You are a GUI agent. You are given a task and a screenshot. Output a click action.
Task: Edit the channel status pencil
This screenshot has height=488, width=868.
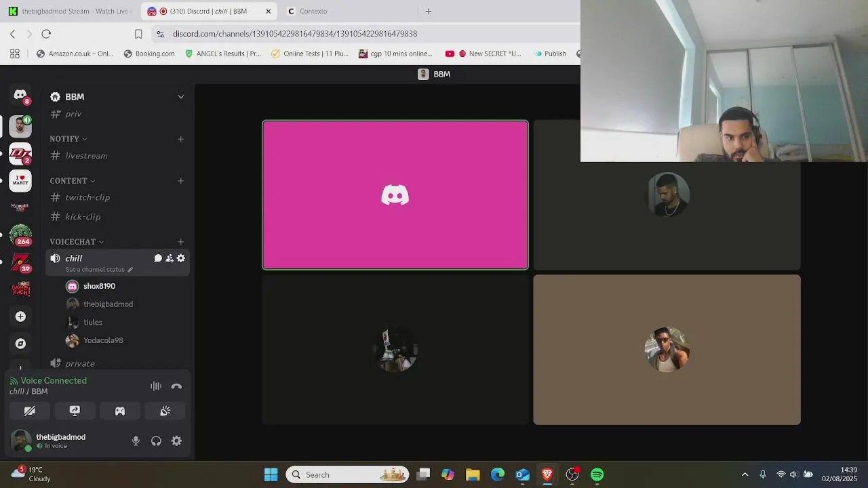pos(130,270)
